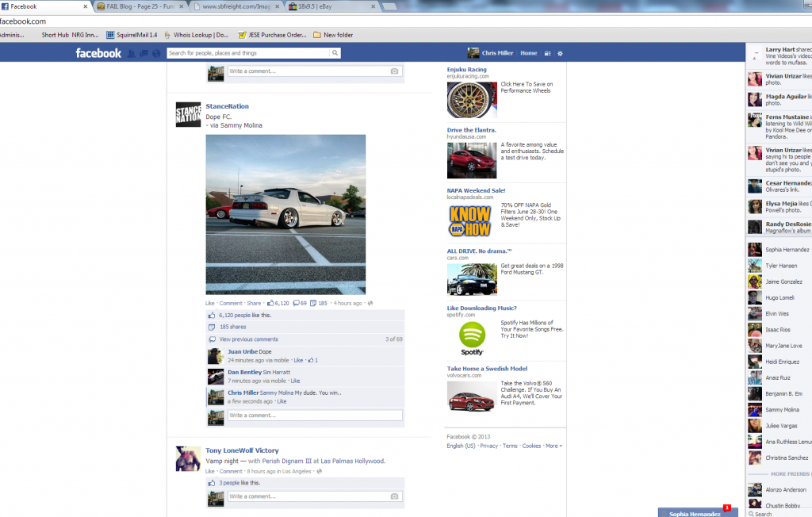Open the Take Home a Swedish Model ad title

[x=488, y=369]
